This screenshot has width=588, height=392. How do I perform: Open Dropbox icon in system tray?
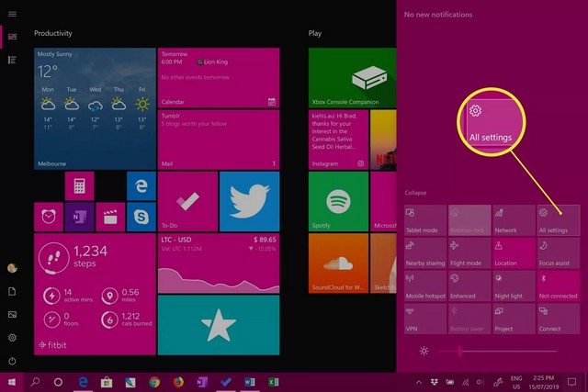435,382
